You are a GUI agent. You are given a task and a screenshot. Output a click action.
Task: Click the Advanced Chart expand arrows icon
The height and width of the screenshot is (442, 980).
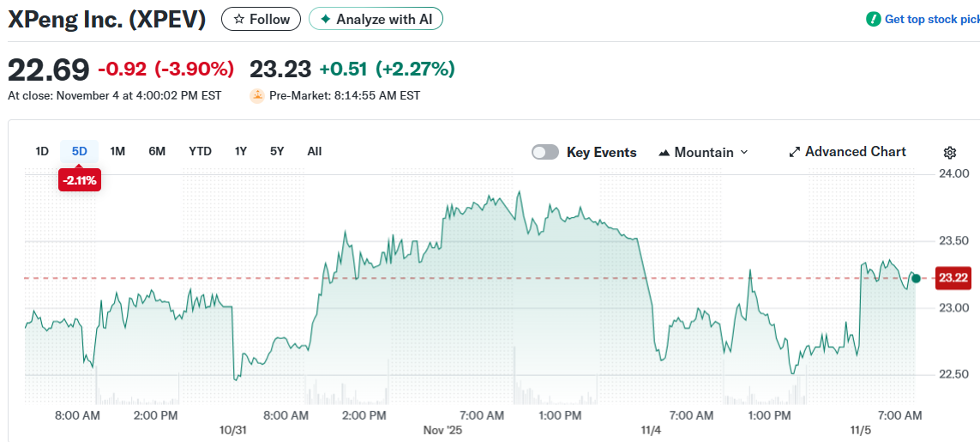tap(795, 152)
